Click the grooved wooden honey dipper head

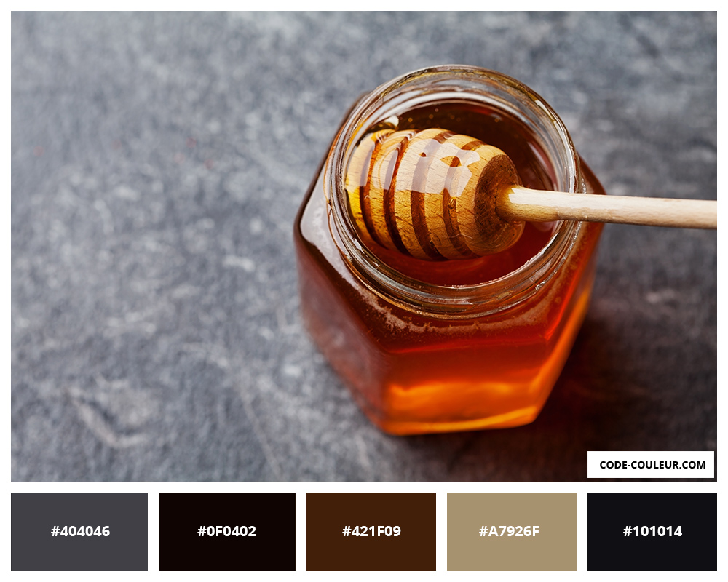click(x=434, y=194)
